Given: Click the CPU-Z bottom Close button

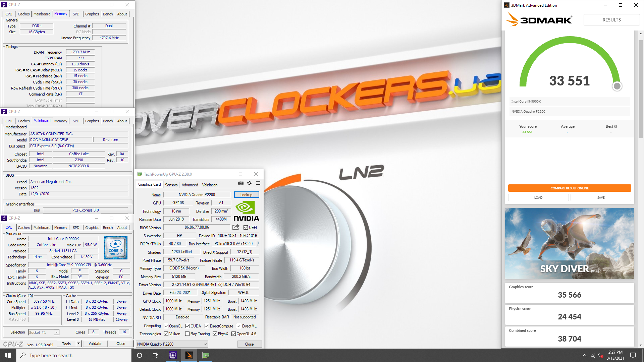Looking at the screenshot, I should pos(121,344).
